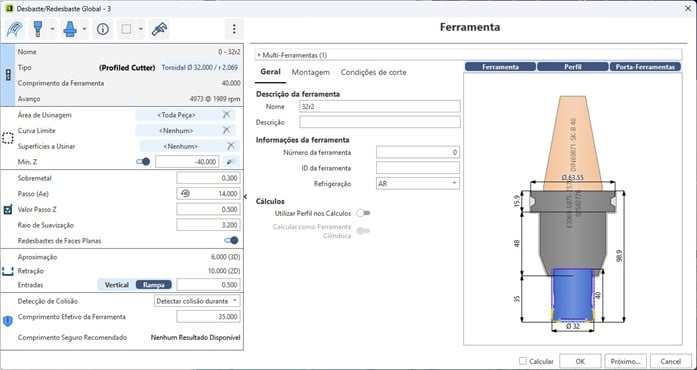Toggle Calcular como Ferramenta Cilíndrica switch
The height and width of the screenshot is (370, 697).
coord(363,231)
